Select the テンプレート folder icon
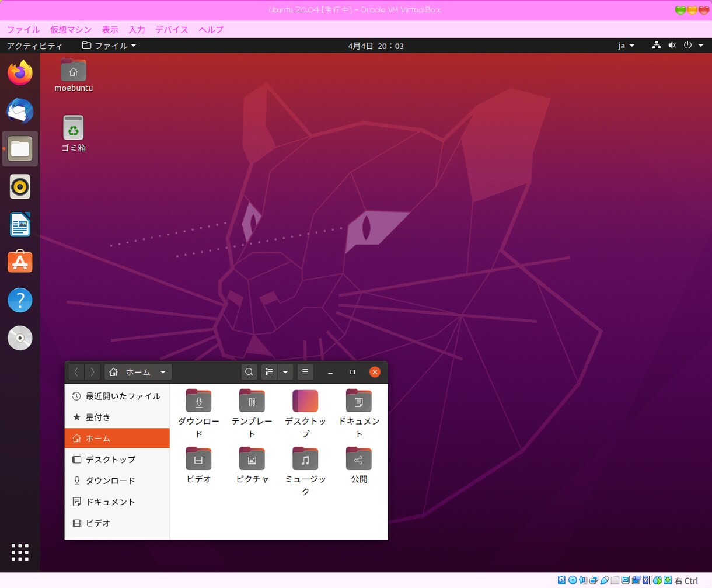 point(252,401)
